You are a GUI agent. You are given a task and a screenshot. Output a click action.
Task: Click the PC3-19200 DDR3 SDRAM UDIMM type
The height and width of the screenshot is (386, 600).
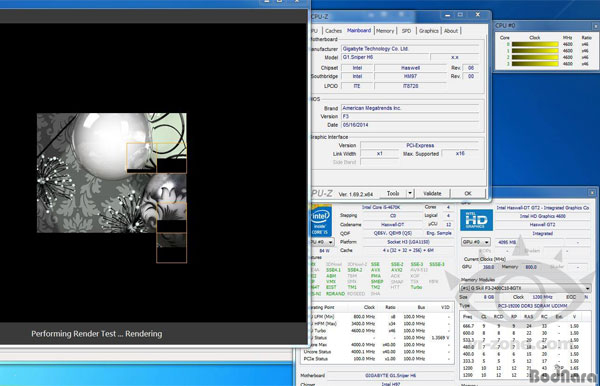(x=532, y=306)
